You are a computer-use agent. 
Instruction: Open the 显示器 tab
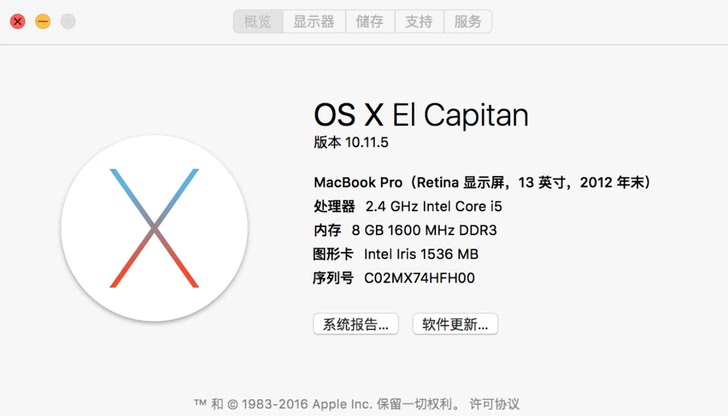click(314, 21)
